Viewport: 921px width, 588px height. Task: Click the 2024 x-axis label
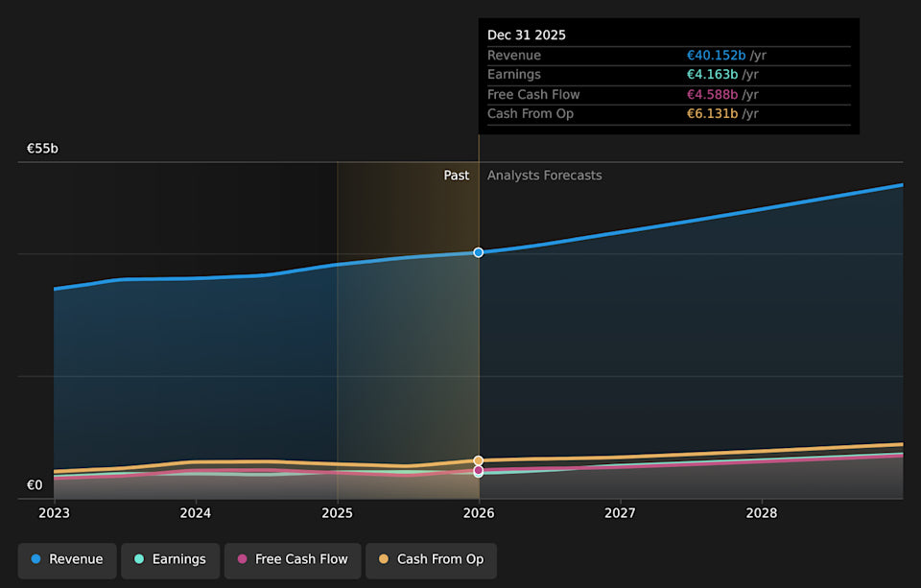pyautogui.click(x=196, y=513)
